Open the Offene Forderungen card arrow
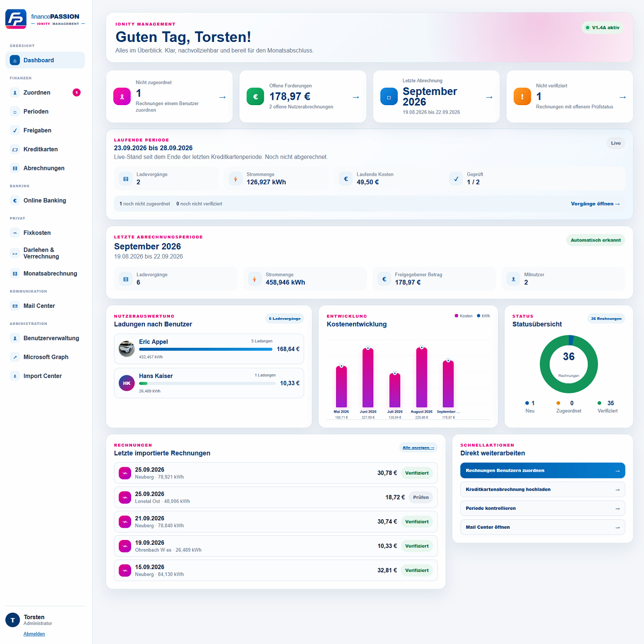Image resolution: width=644 pixels, height=644 pixels. coord(356,97)
